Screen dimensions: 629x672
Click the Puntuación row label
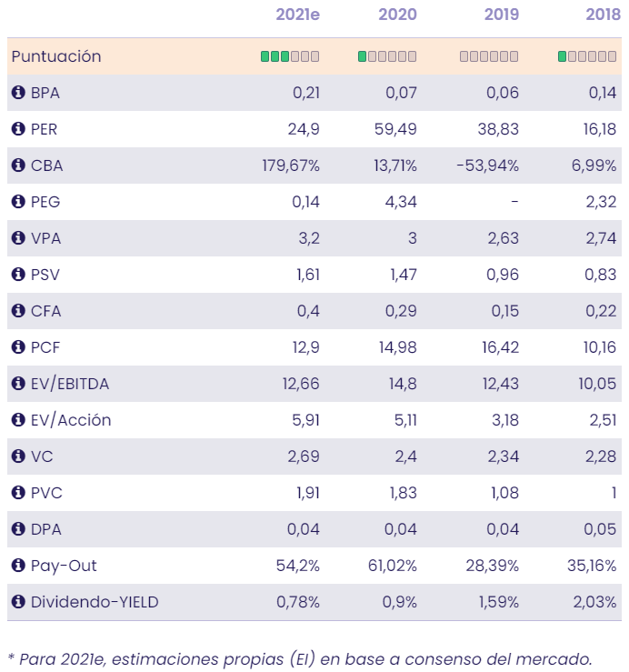click(x=55, y=56)
